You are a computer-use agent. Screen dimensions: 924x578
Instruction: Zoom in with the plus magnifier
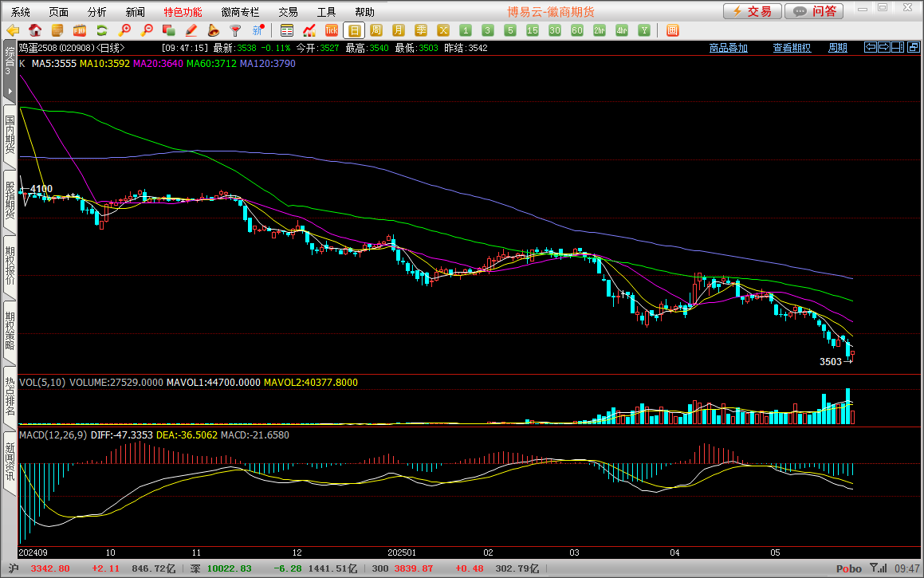click(124, 30)
